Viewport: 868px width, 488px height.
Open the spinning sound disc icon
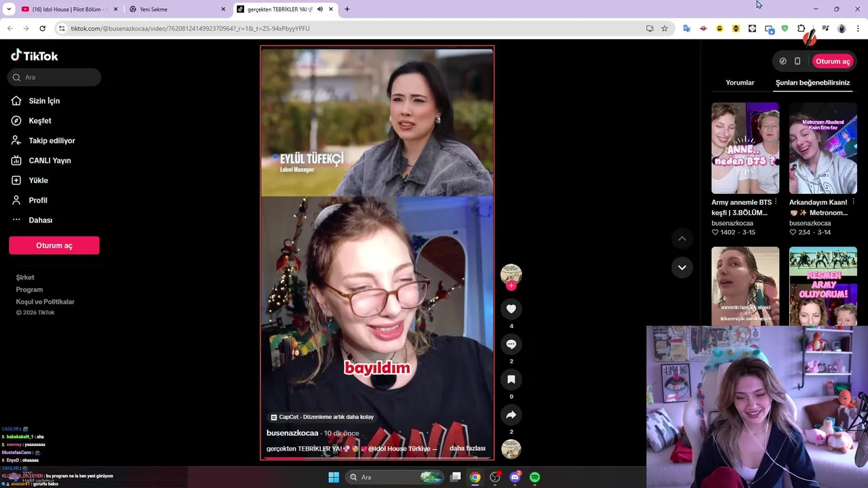coord(511,449)
